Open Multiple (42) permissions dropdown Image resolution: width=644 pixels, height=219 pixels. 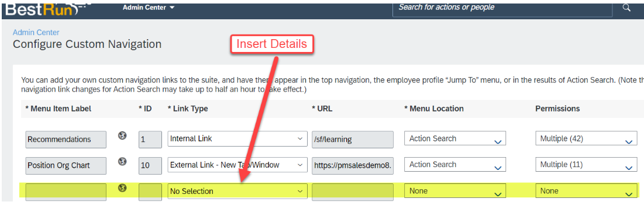point(587,138)
